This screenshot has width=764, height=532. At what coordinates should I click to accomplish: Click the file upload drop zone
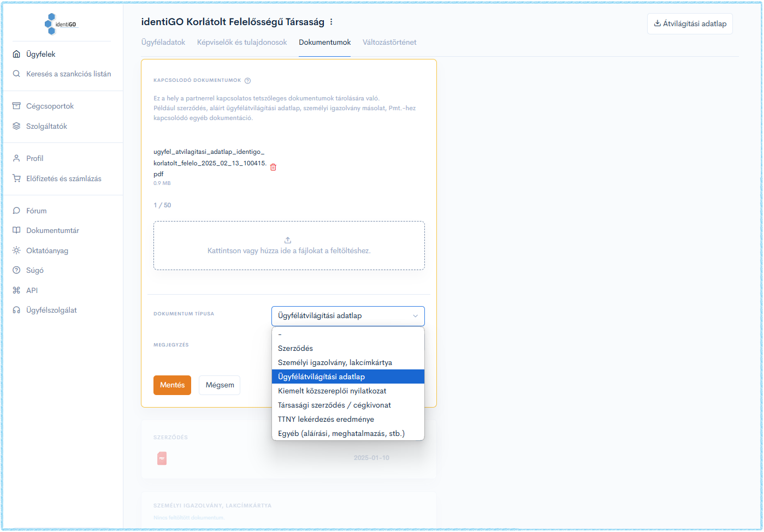point(289,246)
